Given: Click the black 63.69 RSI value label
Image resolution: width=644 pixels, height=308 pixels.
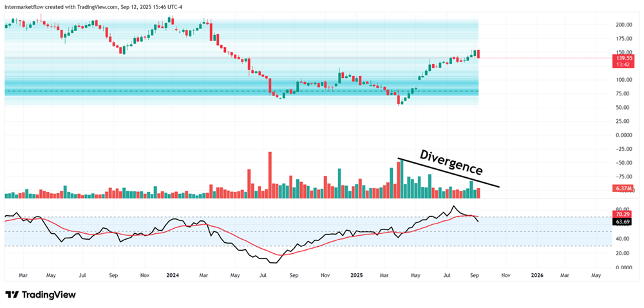Looking at the screenshot, I should [x=623, y=222].
